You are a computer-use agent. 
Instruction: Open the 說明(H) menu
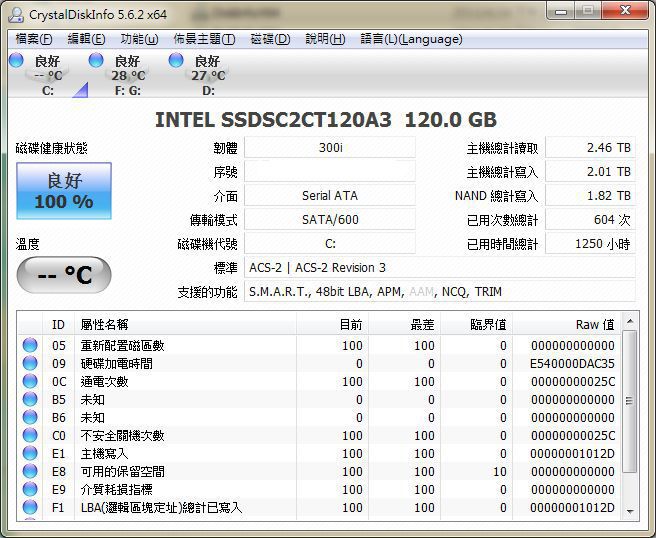325,39
